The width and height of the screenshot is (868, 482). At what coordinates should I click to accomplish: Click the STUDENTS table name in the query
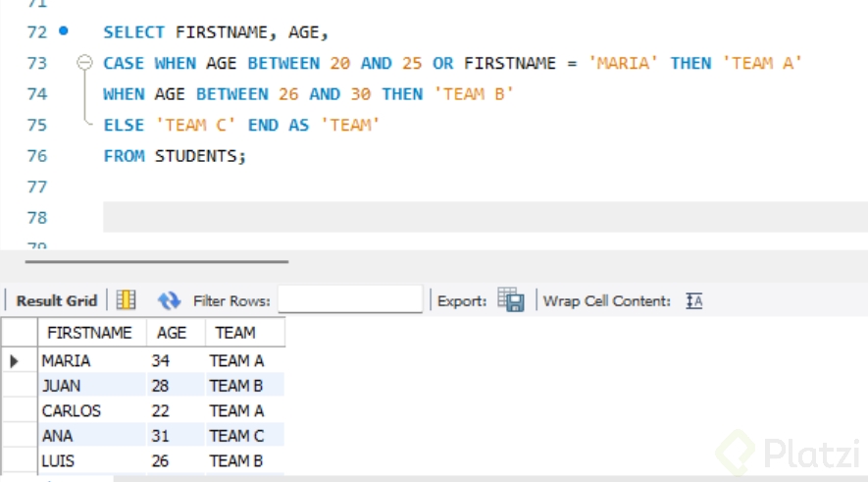[200, 155]
